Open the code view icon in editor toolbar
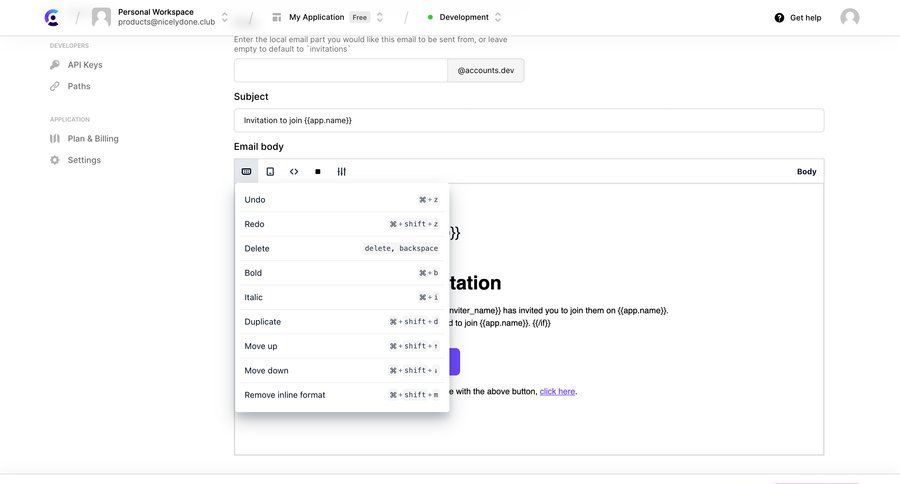This screenshot has height=484, width=900. point(294,172)
